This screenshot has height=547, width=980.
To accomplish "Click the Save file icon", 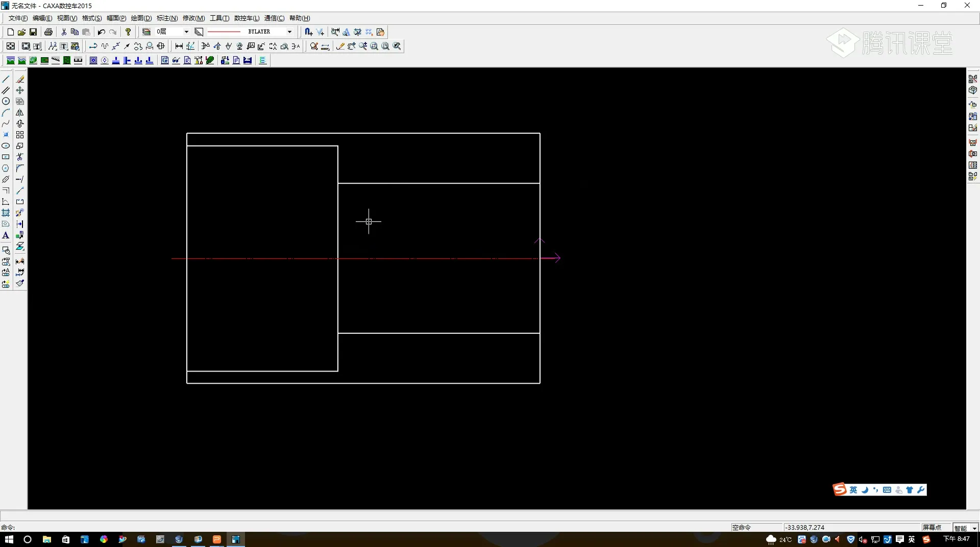I will pos(33,32).
